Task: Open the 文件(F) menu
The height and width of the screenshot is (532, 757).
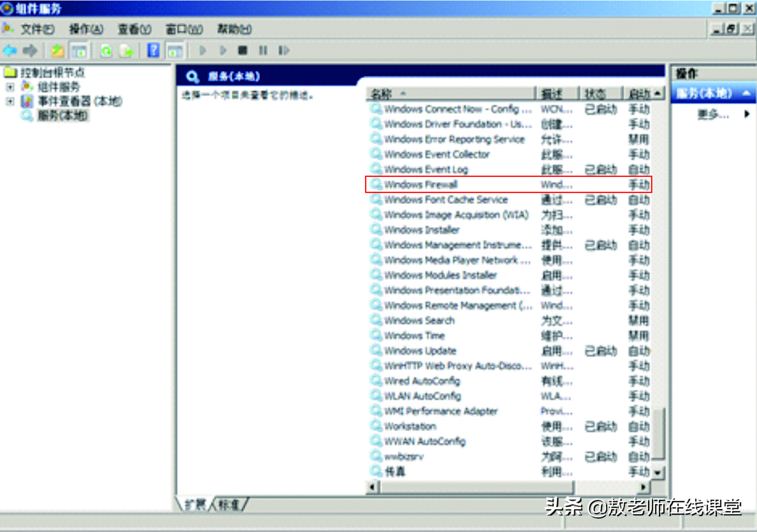Action: [x=37, y=29]
